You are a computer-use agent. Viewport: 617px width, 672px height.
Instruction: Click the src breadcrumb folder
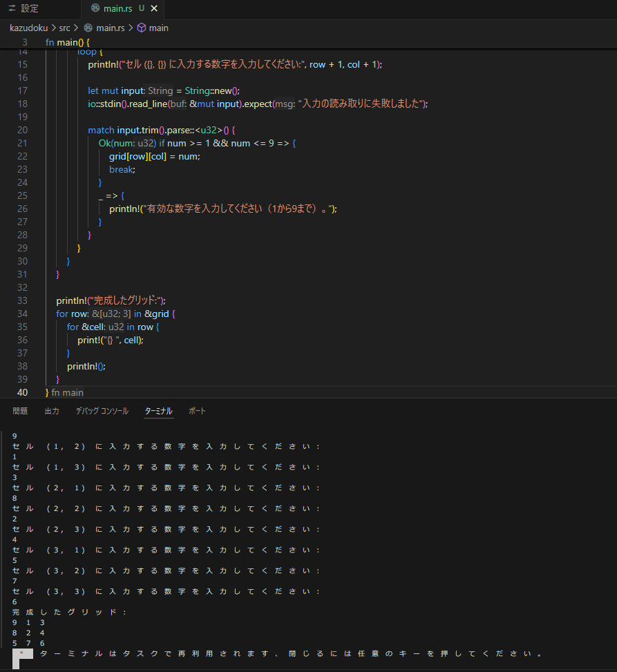(x=65, y=28)
